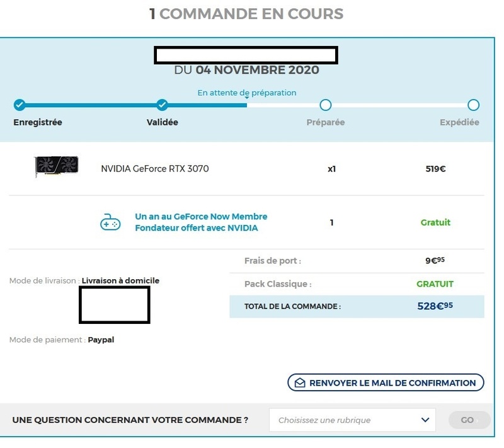The width and height of the screenshot is (504, 448).
Task: Click the Pack Classique label
Action: pos(278,284)
